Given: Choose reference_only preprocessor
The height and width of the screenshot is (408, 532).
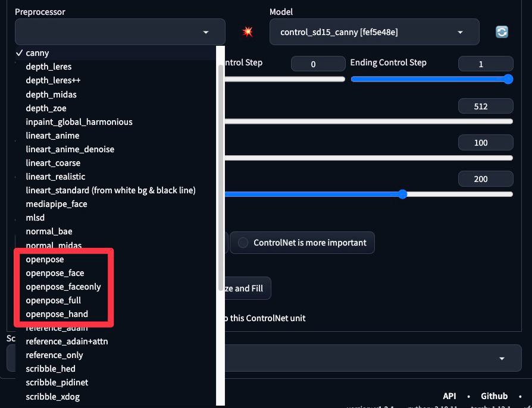Looking at the screenshot, I should 115,355.
